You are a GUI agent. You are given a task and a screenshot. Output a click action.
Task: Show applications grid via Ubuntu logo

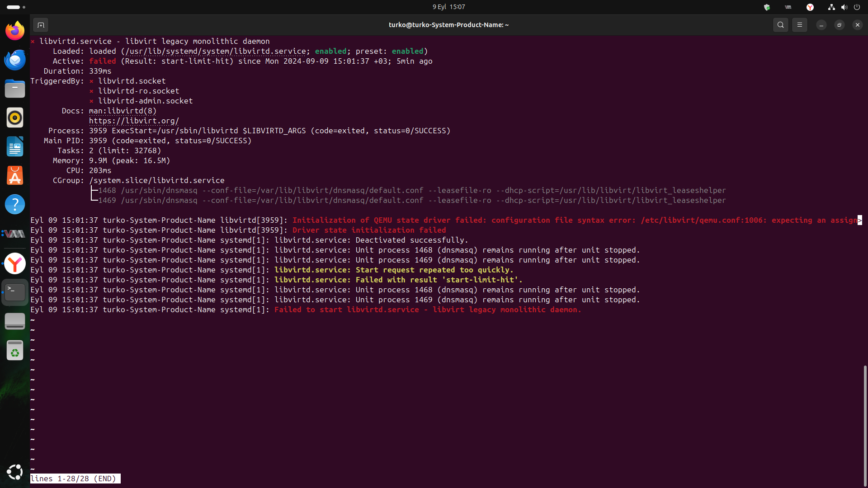tap(15, 472)
